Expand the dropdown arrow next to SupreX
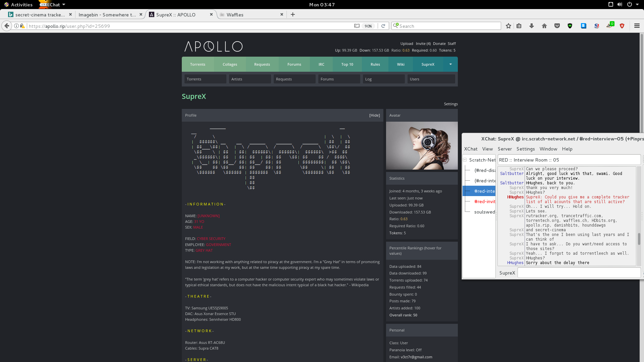This screenshot has height=362, width=644. [450, 64]
